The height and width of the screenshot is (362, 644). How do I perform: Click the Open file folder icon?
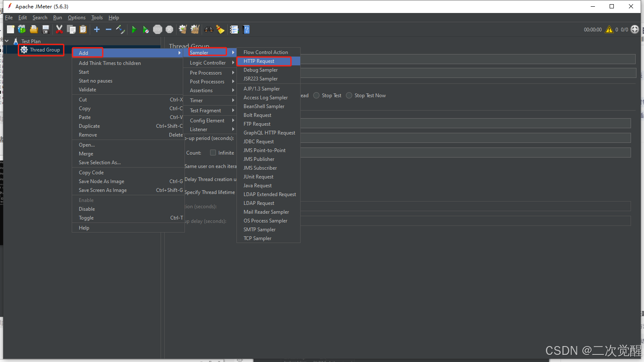tap(34, 29)
